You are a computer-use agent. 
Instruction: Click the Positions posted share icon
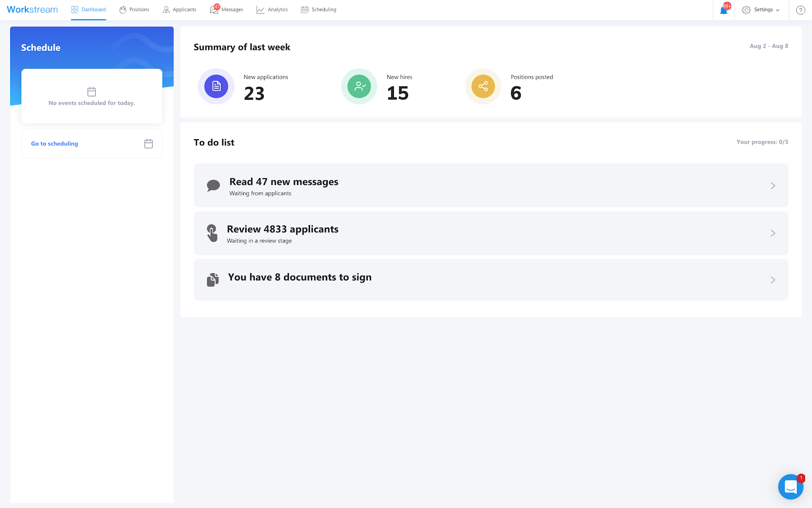[x=483, y=86]
